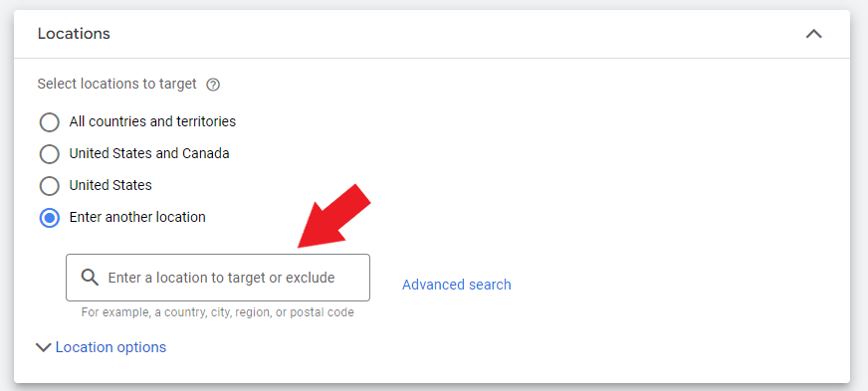Click the United States option label

(110, 185)
